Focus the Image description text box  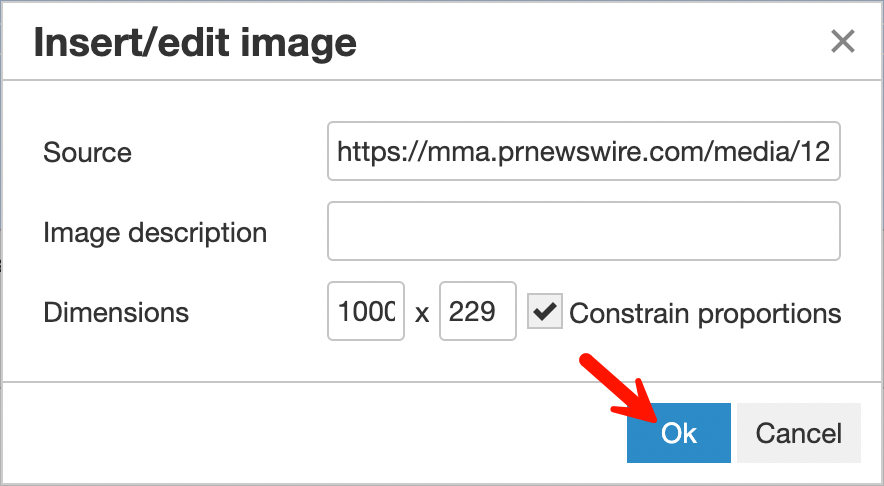point(583,232)
